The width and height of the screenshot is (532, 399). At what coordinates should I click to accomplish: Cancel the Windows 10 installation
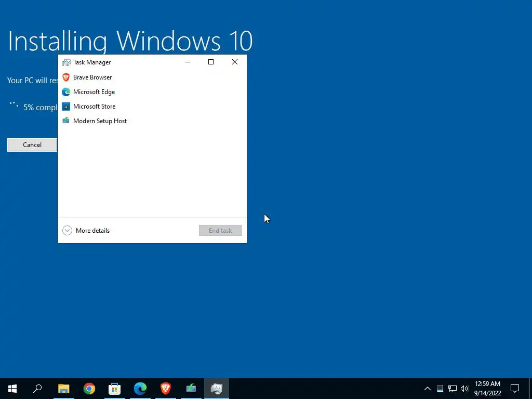point(32,145)
